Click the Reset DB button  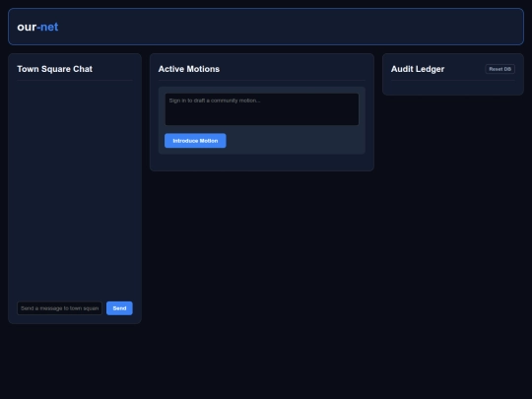coord(499,69)
